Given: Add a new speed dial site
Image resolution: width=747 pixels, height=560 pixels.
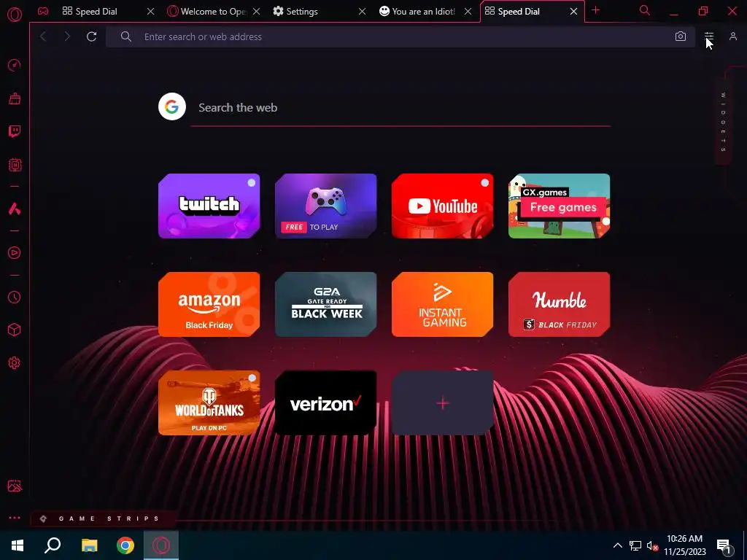Looking at the screenshot, I should (443, 402).
